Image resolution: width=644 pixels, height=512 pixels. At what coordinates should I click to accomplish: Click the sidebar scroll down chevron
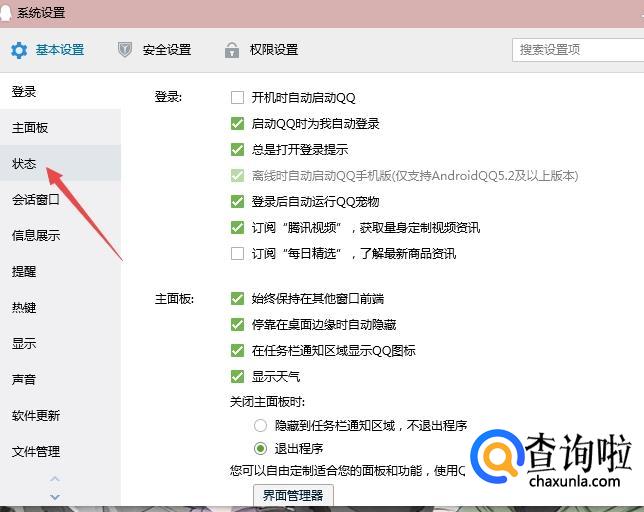tap(55, 497)
